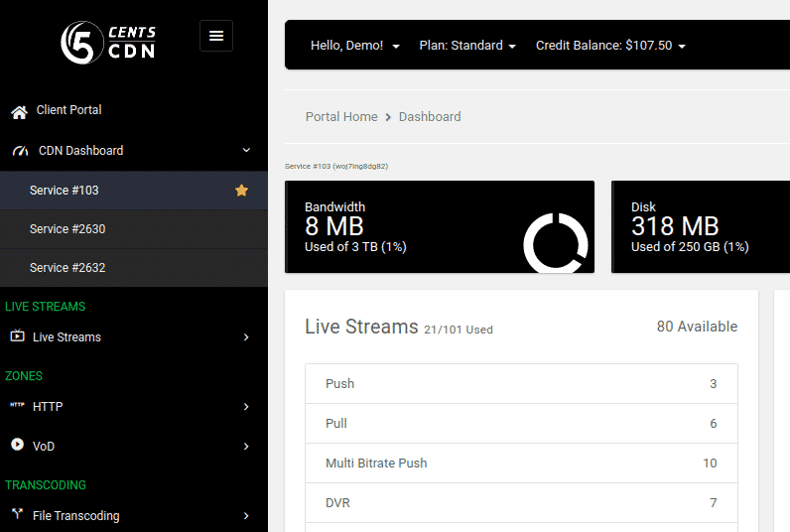Select Service #2632 in sidebar
790x532 pixels.
point(134,268)
